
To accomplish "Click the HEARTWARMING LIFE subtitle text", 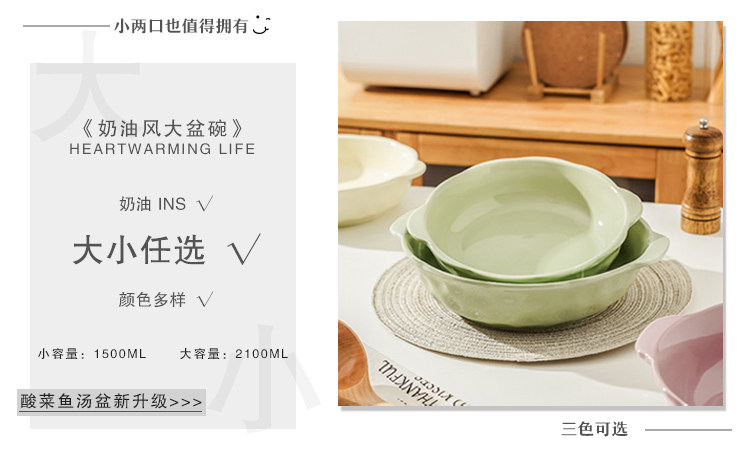I will [162, 149].
